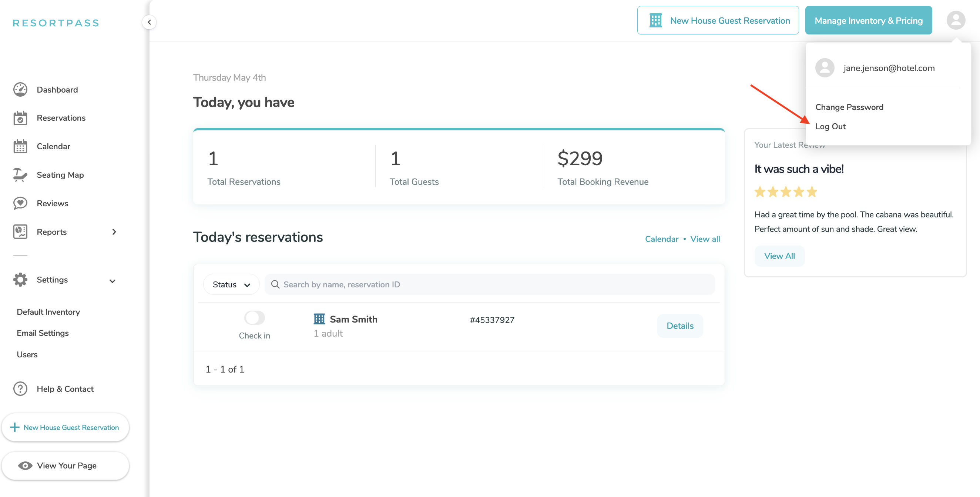Viewport: 980px width, 497px height.
Task: Open Seating Map lounge chair icon
Action: pyautogui.click(x=20, y=175)
